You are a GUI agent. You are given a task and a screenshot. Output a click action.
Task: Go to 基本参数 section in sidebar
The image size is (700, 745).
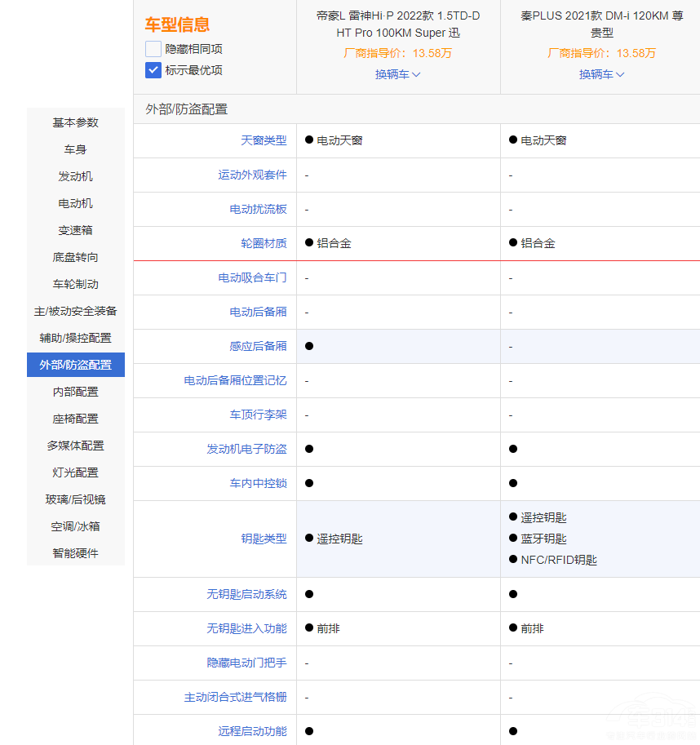pyautogui.click(x=76, y=122)
